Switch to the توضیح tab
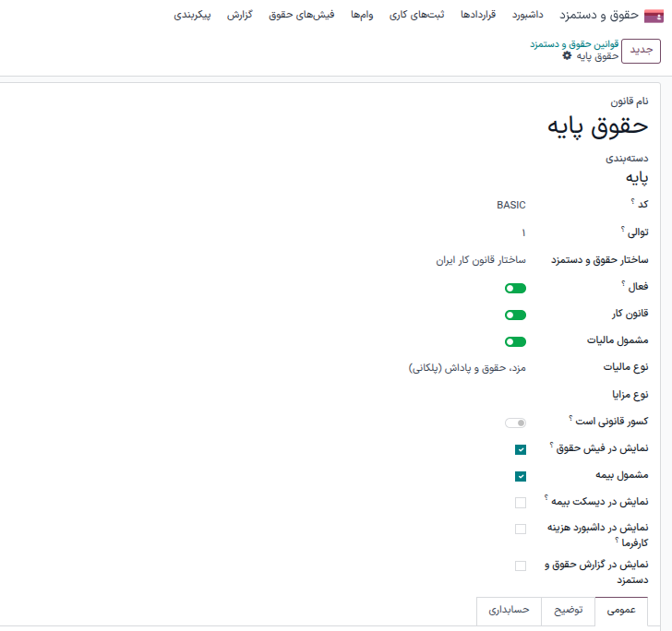 click(x=568, y=611)
